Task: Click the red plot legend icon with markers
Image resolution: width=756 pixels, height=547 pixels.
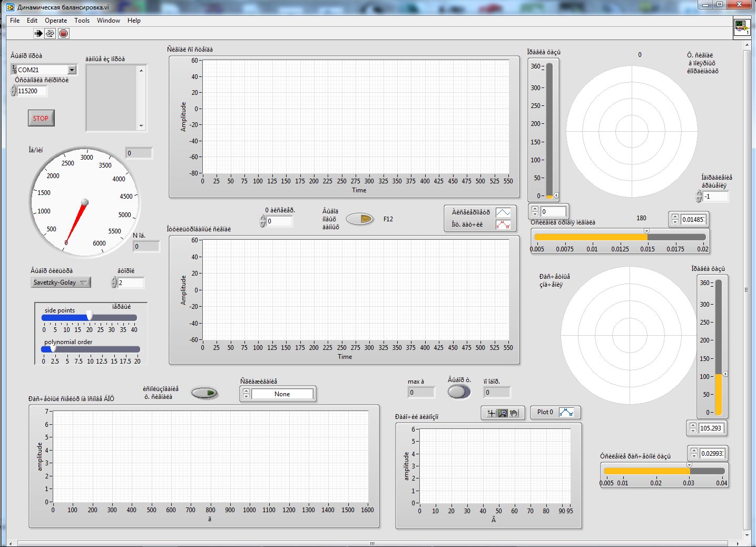Action: [503, 224]
